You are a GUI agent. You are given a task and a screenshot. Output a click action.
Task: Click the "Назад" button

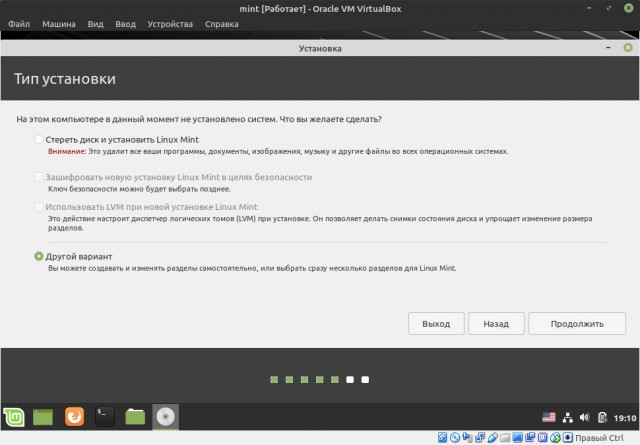(496, 324)
